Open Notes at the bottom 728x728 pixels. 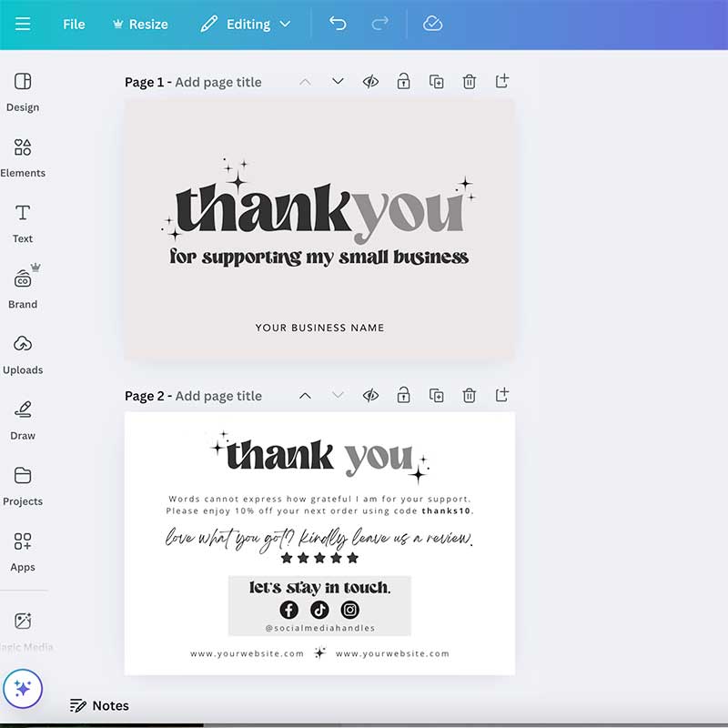(99, 706)
